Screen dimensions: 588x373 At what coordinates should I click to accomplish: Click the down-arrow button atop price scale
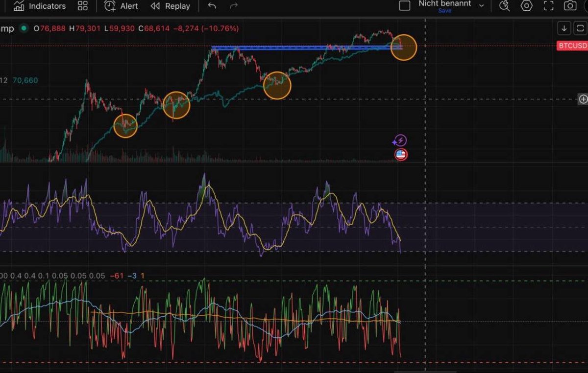click(564, 28)
